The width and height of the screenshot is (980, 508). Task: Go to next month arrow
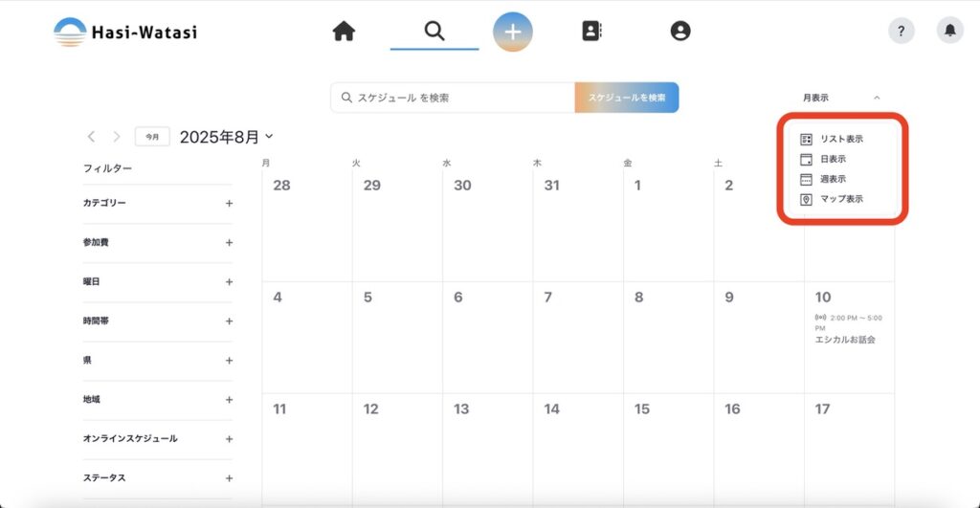pyautogui.click(x=117, y=137)
